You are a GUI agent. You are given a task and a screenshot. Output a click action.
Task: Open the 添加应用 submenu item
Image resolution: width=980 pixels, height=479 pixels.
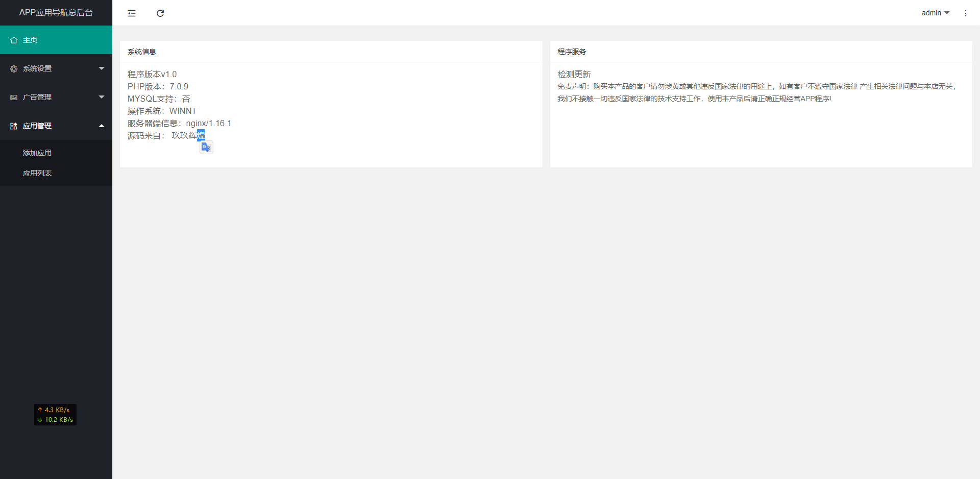click(x=56, y=153)
